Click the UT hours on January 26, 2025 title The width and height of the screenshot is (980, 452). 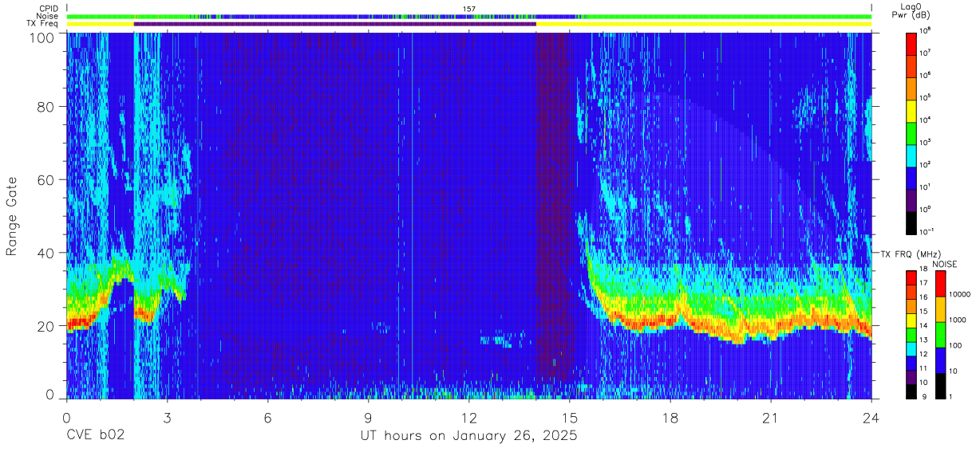(x=468, y=437)
